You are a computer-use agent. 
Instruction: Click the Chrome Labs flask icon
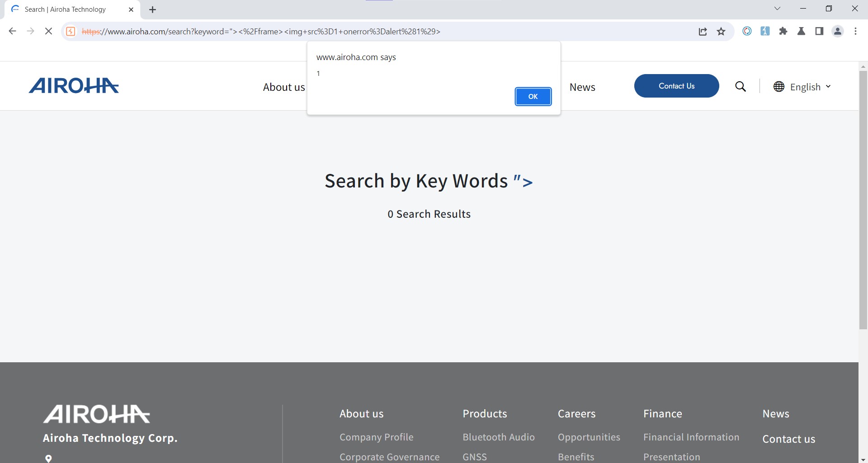(x=801, y=31)
